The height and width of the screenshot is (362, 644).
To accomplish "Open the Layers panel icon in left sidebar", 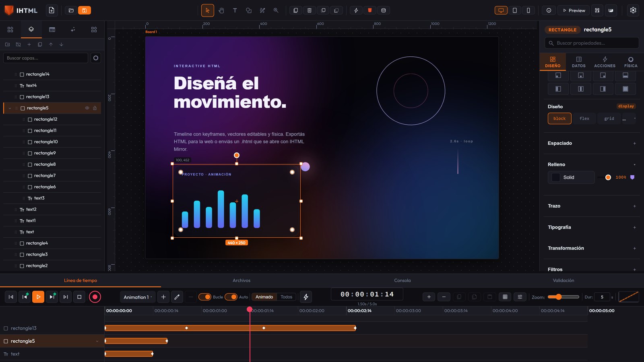I will [31, 29].
